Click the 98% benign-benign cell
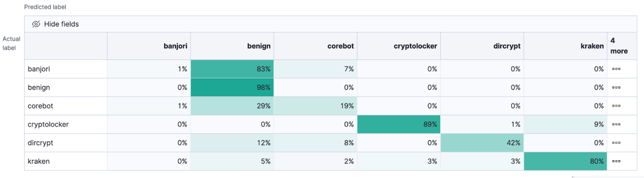The height and width of the screenshot is (178, 644). pos(232,87)
